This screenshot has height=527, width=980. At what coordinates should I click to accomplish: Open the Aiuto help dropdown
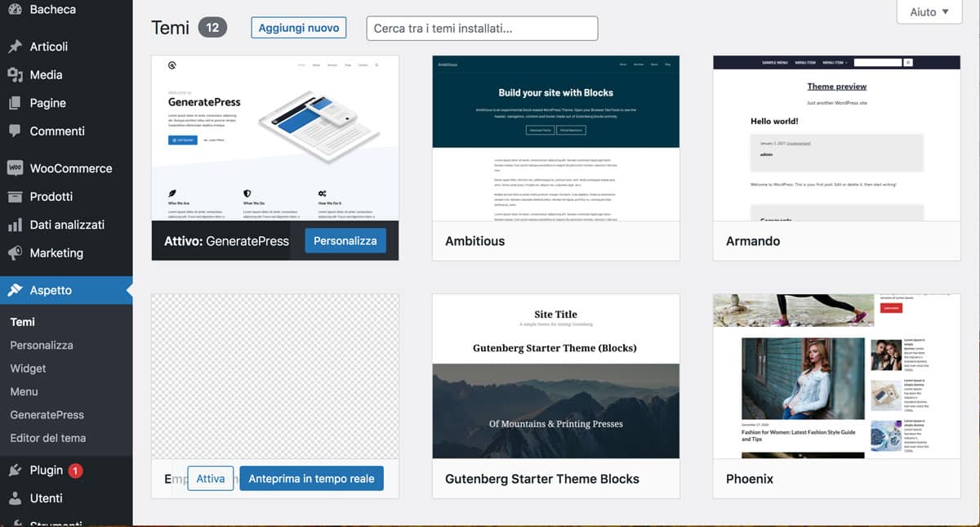coord(929,11)
